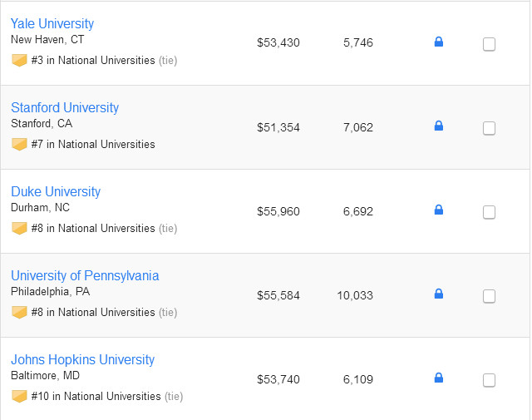Enable the University of Pennsylvania checkbox

coord(489,296)
